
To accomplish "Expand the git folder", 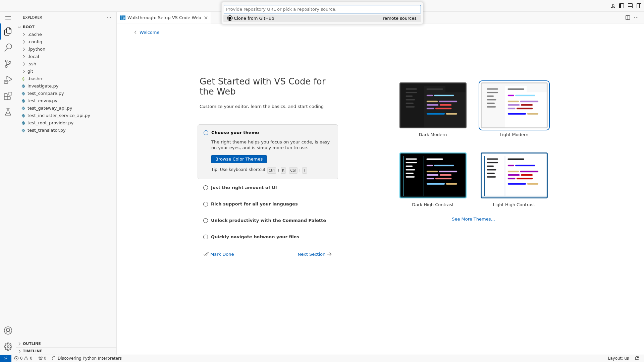I will click(30, 71).
